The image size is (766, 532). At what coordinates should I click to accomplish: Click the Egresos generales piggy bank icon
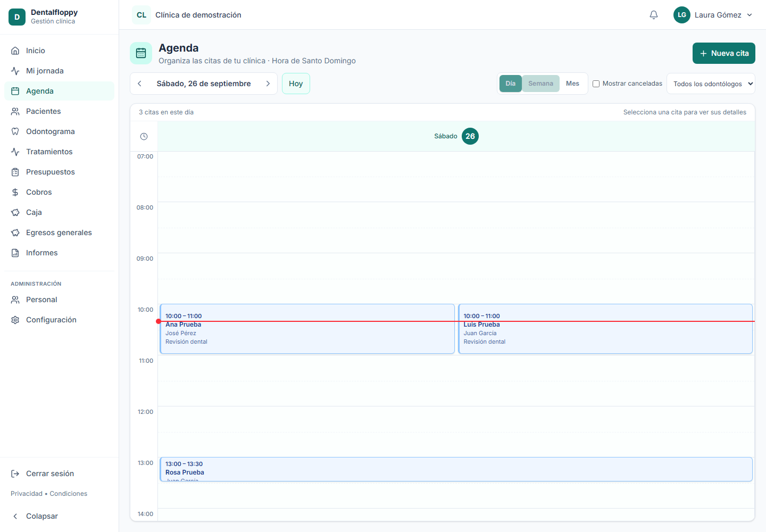coord(15,232)
